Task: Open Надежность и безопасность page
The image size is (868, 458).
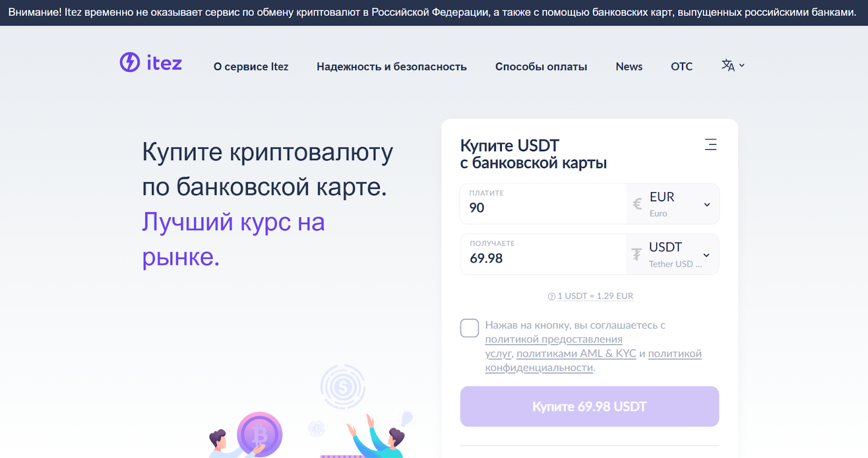Action: tap(392, 66)
